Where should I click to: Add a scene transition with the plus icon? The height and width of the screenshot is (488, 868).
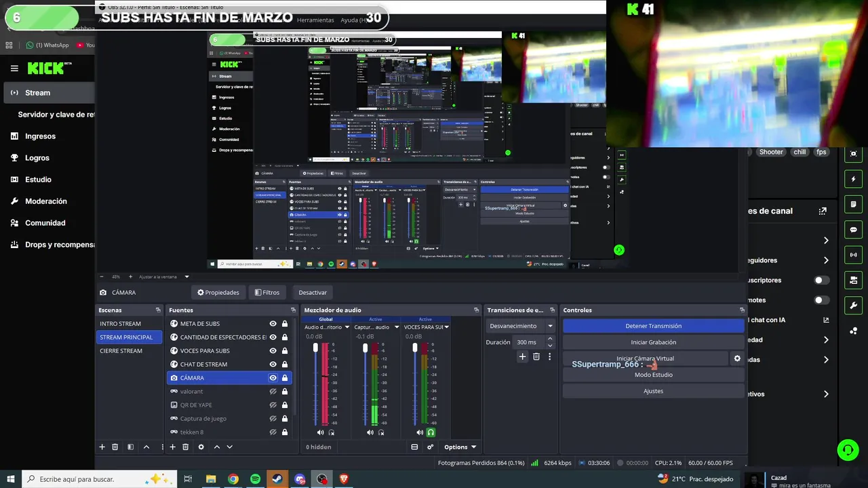point(522,357)
